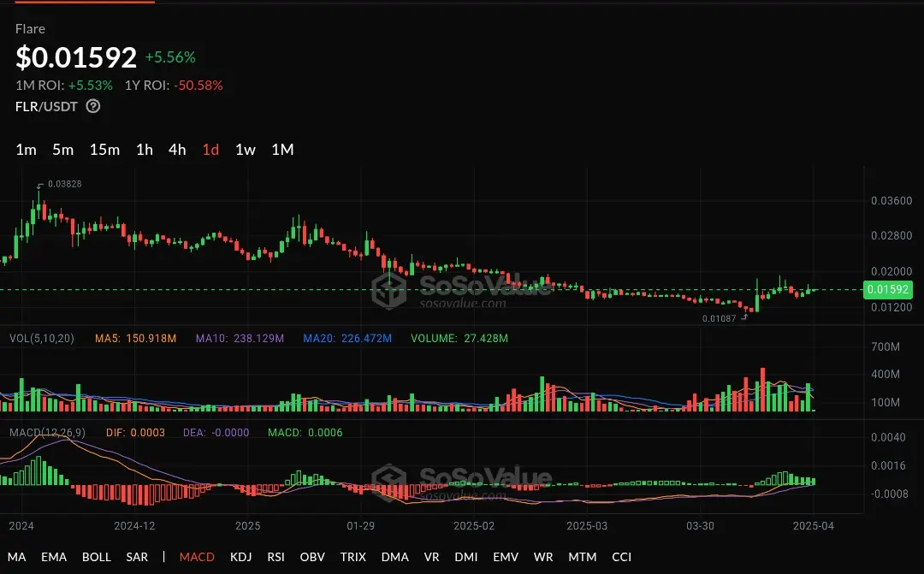Click the VOL(5,10,20) indicator label
Screen dimensions: 924x574
point(42,338)
